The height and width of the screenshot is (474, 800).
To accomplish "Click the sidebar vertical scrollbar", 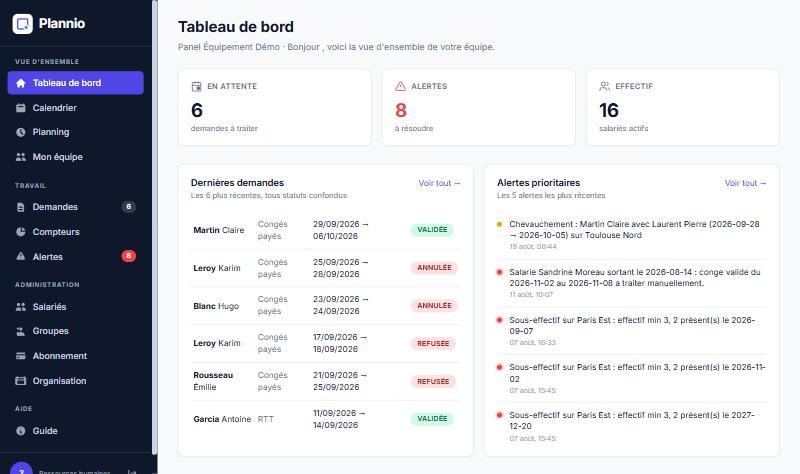I will (x=155, y=227).
